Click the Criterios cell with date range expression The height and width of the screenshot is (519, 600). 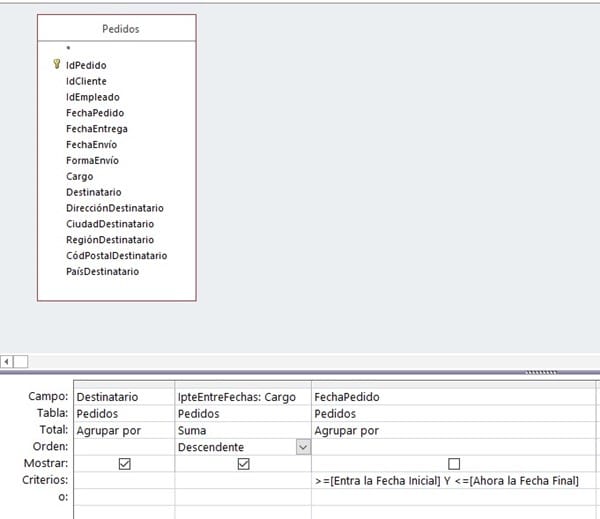446,481
